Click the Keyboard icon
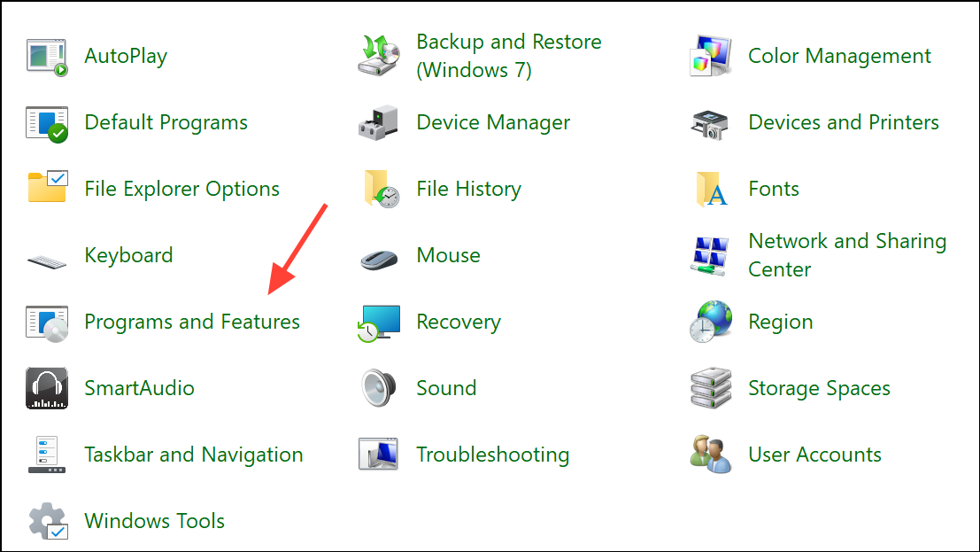This screenshot has height=552, width=980. point(48,260)
